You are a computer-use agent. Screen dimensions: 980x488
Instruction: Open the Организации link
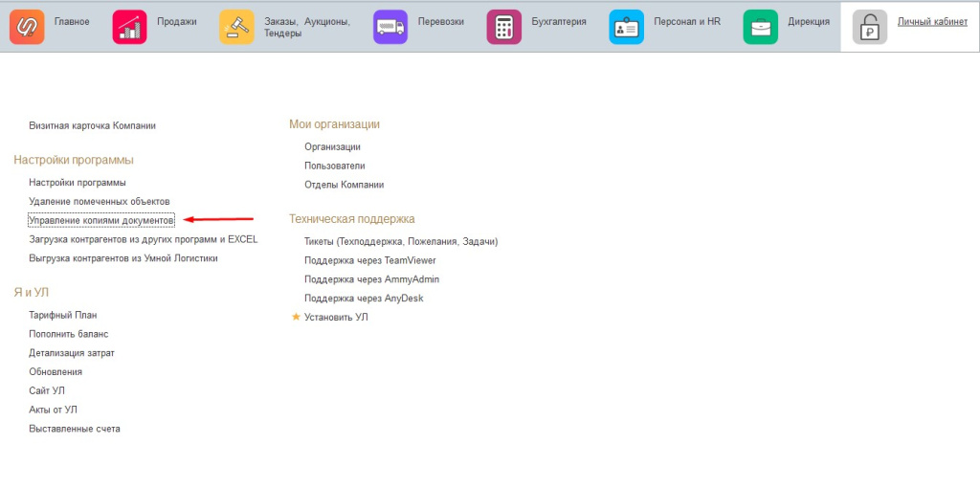pyautogui.click(x=332, y=146)
